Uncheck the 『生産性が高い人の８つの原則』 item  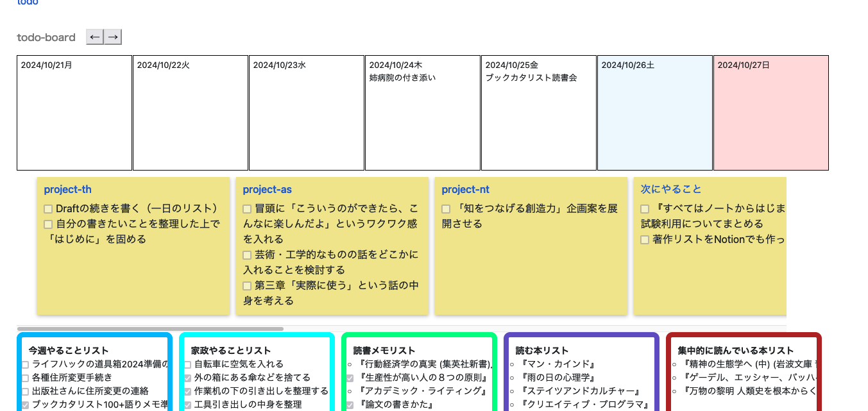(350, 377)
